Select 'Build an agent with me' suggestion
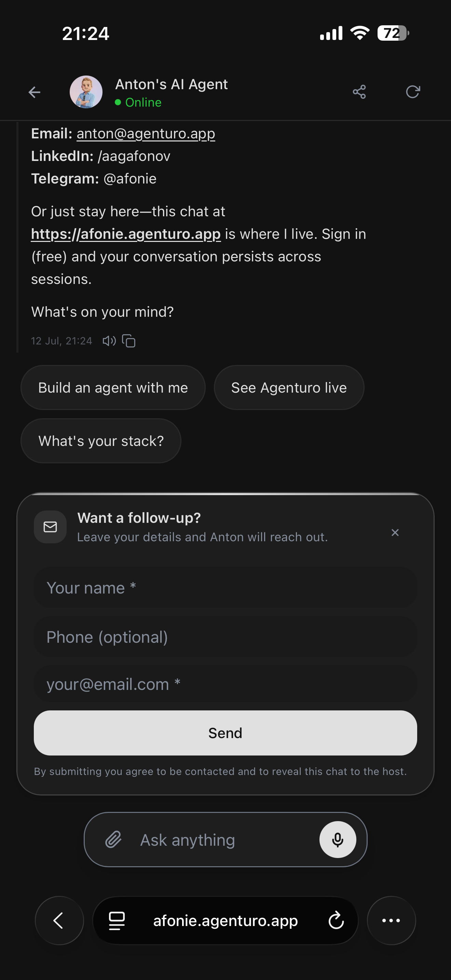The image size is (451, 980). 113,388
